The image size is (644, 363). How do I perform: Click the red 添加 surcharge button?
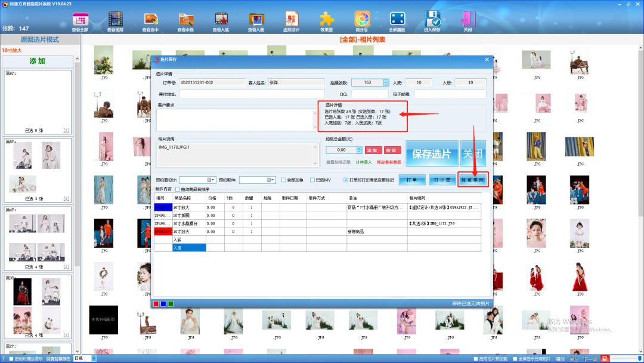point(373,150)
